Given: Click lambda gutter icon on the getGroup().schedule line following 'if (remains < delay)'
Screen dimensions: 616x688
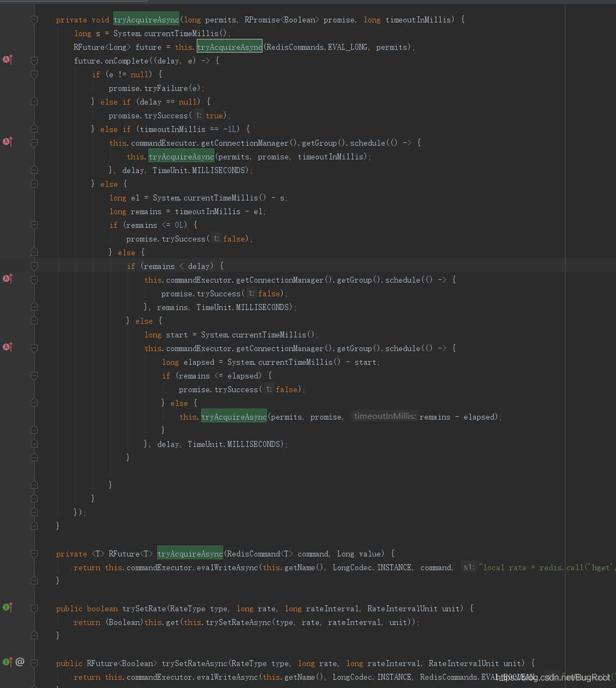Looking at the screenshot, I should pyautogui.click(x=8, y=279).
